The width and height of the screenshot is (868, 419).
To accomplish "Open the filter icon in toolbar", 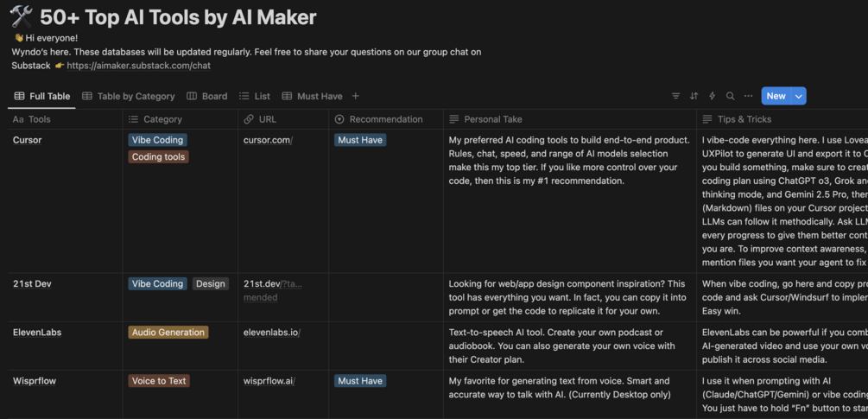I will click(675, 96).
